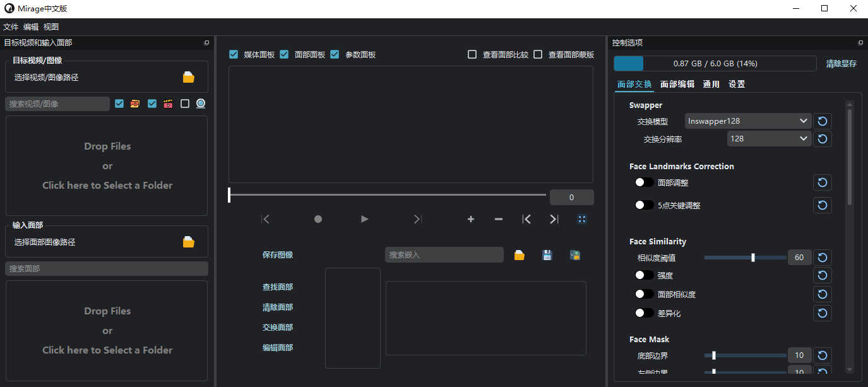Enable the 查看面部比较 checkbox
The image size is (868, 387).
click(x=472, y=54)
